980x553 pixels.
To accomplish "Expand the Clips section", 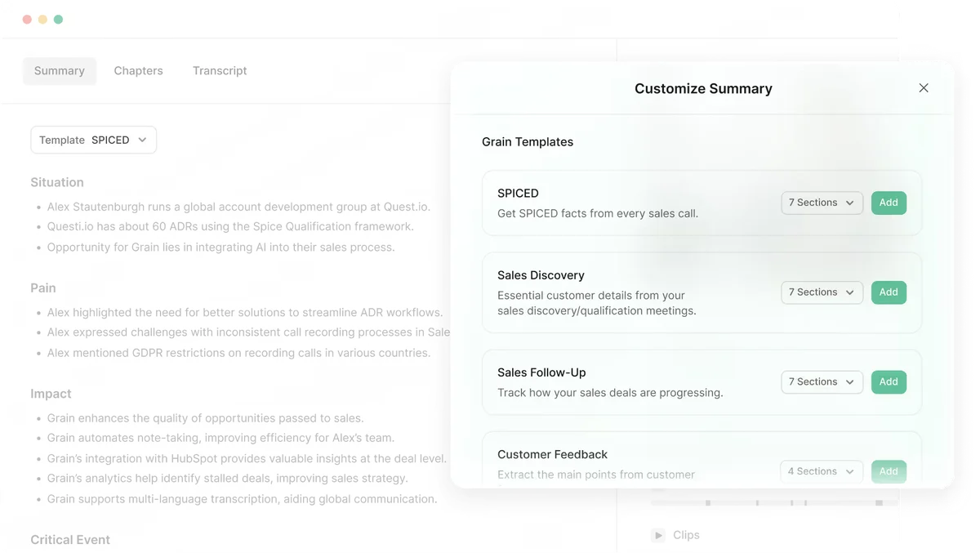I will coord(686,535).
